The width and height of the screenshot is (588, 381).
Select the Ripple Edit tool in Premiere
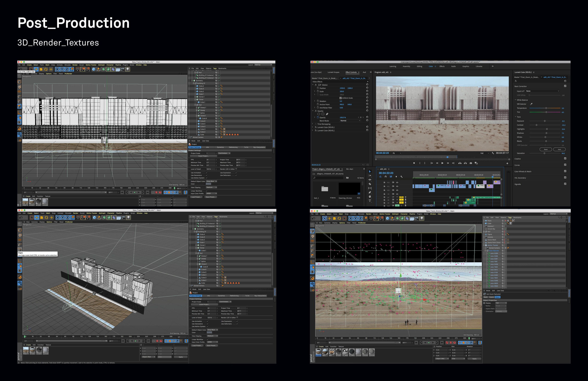pyautogui.click(x=370, y=180)
